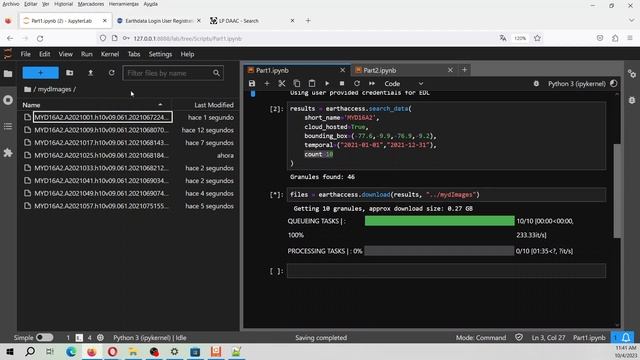
Task: Open the debugger panel on right sidebar
Action: click(x=632, y=100)
